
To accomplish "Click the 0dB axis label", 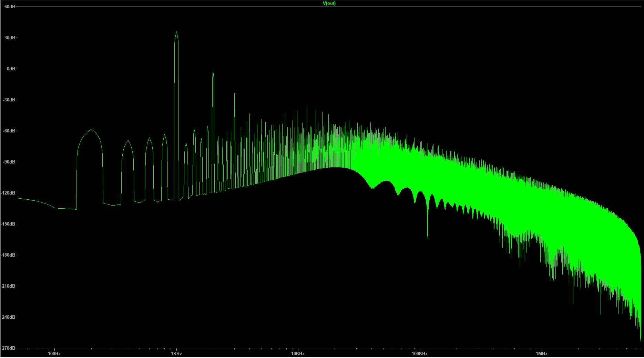I will pyautogui.click(x=11, y=69).
